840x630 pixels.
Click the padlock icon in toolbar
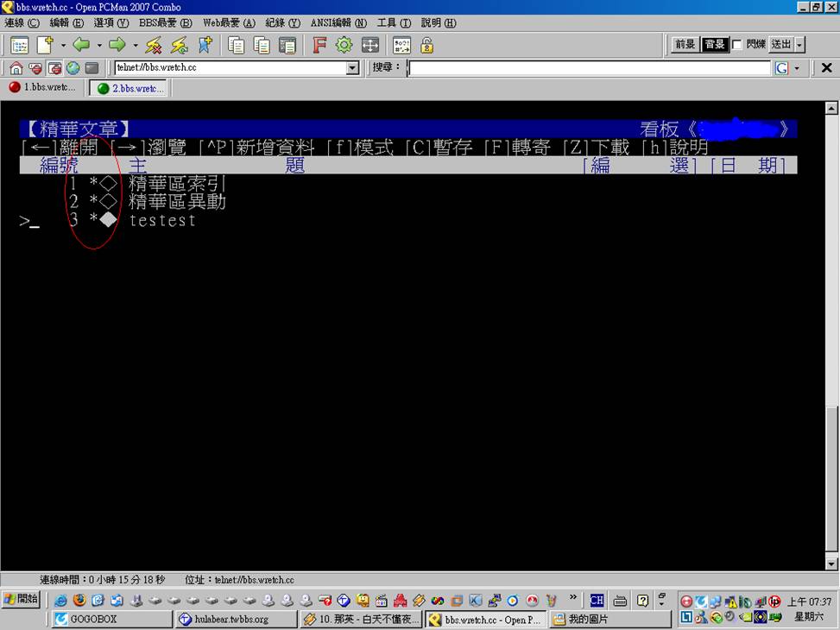point(426,45)
